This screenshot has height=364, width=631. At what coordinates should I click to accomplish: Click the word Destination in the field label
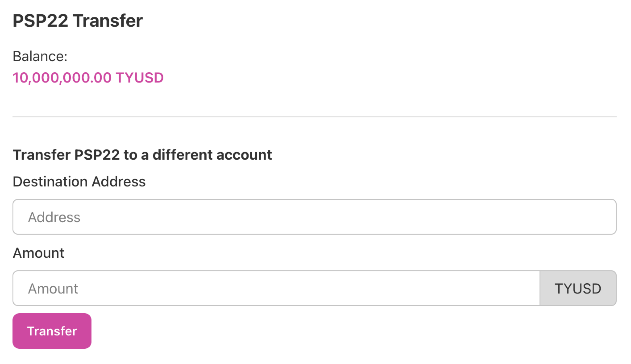coord(50,182)
